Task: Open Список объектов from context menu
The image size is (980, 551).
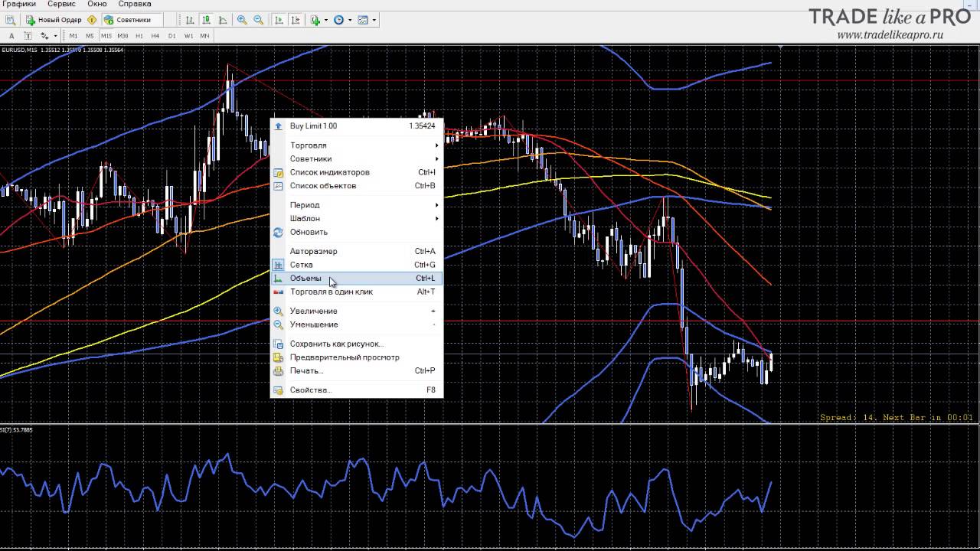Action: 356,186
